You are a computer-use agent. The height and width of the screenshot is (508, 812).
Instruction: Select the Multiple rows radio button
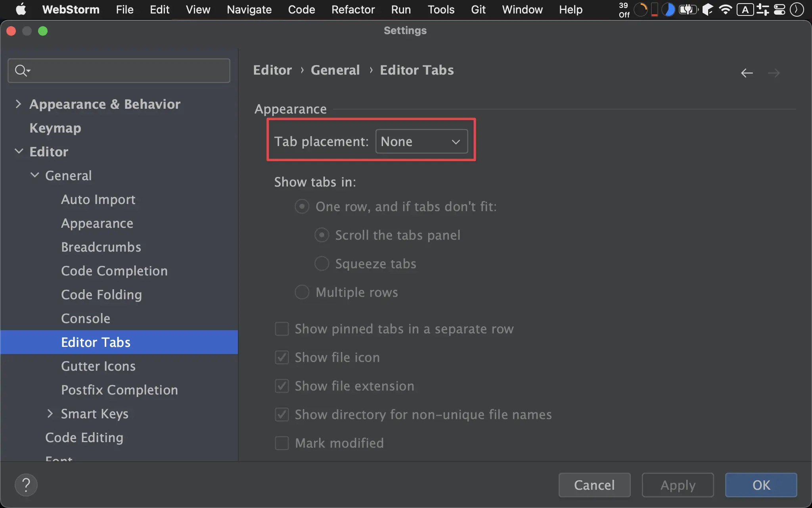(302, 292)
